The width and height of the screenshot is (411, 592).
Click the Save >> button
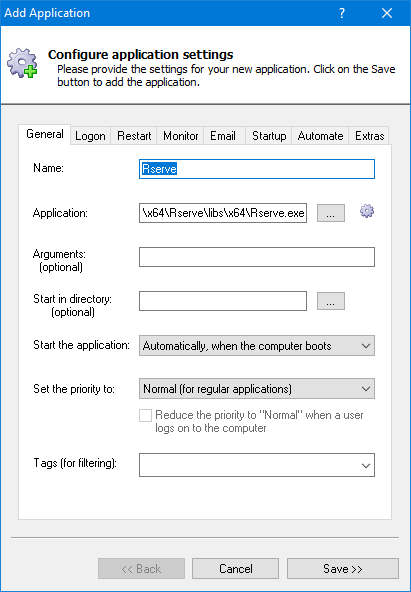pyautogui.click(x=343, y=569)
